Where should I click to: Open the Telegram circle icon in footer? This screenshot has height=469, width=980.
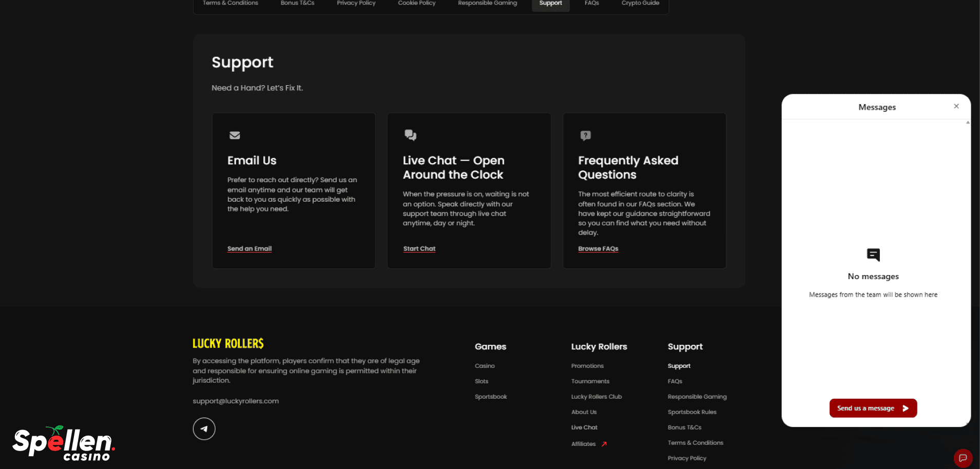point(204,429)
